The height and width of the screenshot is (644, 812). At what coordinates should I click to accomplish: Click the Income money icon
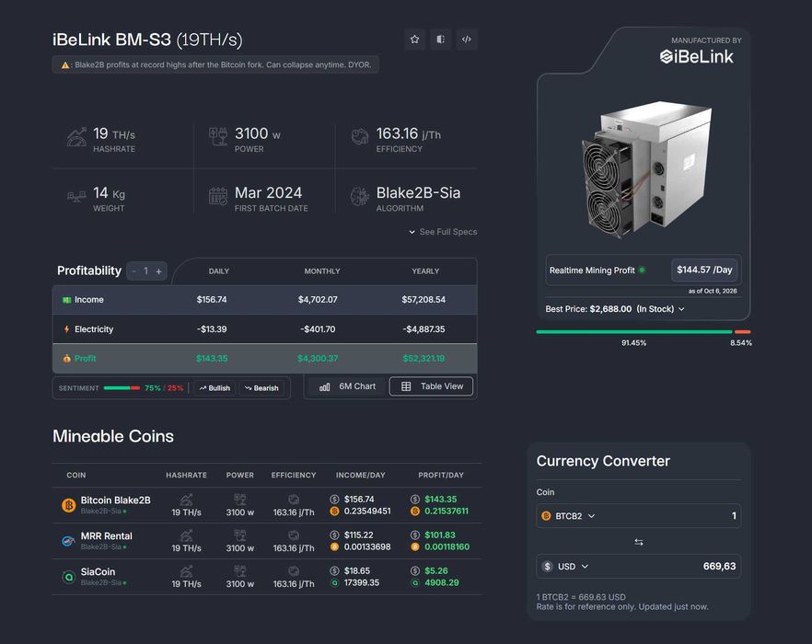point(67,300)
